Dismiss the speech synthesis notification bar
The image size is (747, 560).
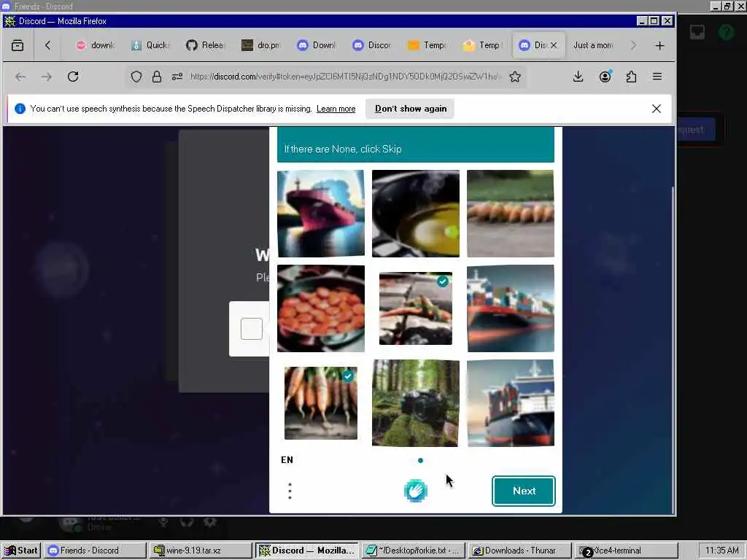click(656, 109)
